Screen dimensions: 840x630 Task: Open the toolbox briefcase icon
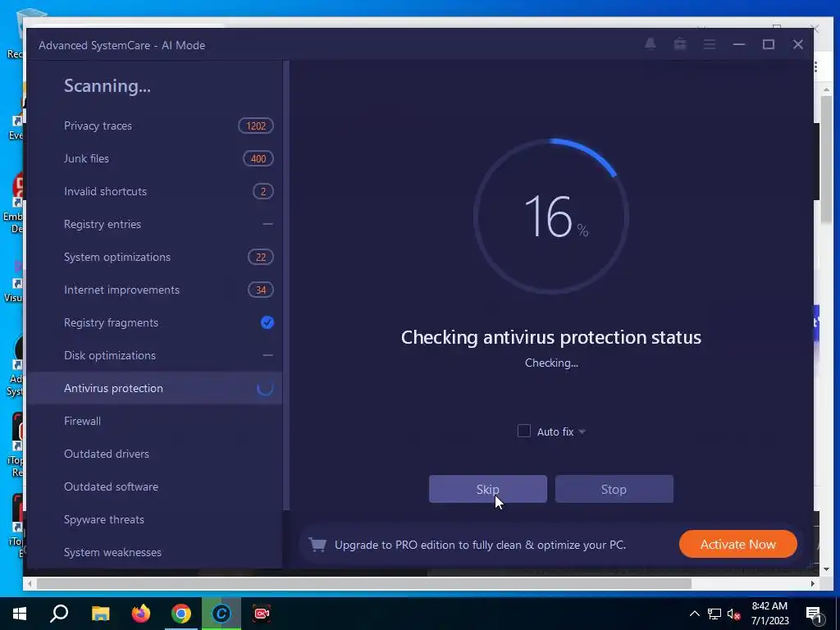(x=680, y=44)
